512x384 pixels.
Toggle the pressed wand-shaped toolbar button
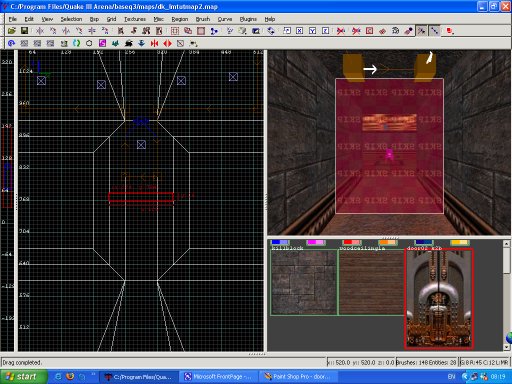coord(422,31)
